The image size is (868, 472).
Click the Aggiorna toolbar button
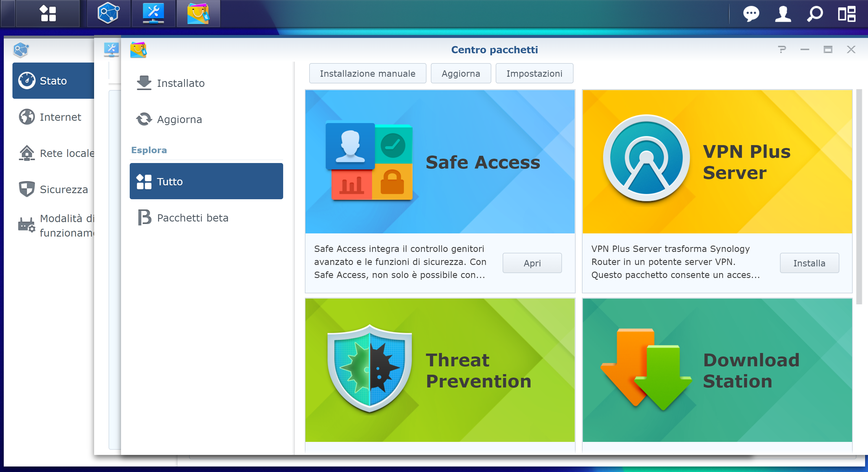(461, 74)
